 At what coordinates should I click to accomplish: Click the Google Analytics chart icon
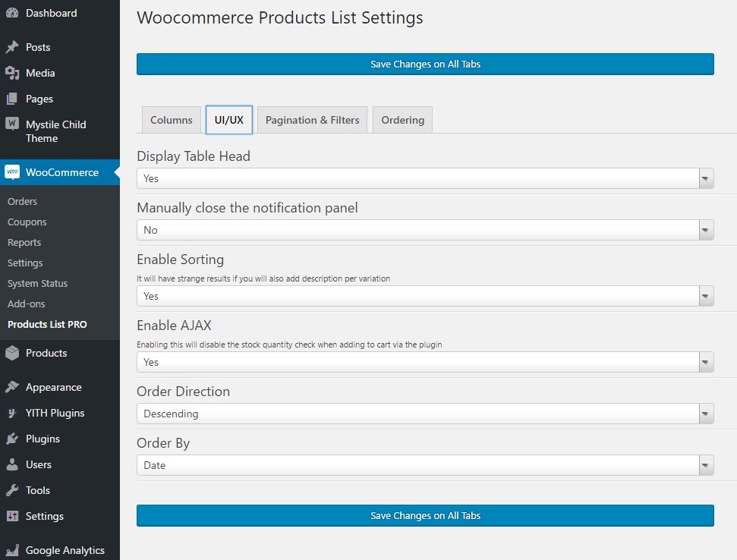click(x=12, y=550)
